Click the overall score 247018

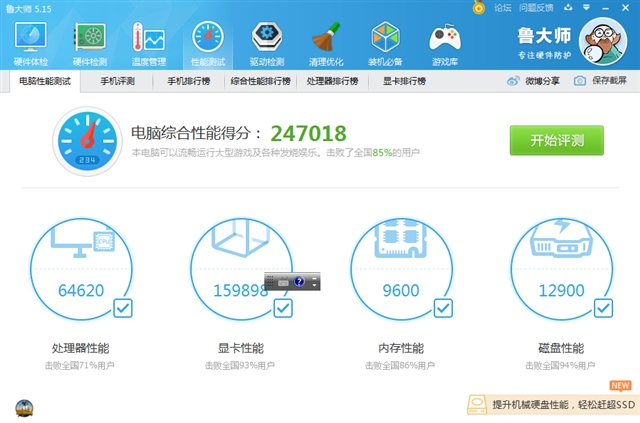[x=308, y=134]
